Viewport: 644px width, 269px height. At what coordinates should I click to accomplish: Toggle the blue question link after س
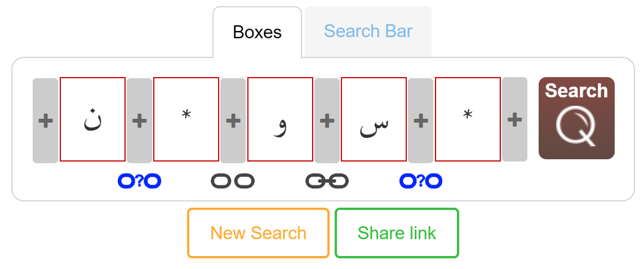click(x=420, y=181)
